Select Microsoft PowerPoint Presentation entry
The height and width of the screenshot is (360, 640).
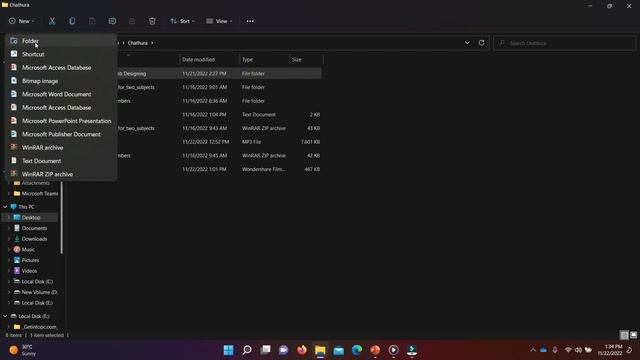(61, 121)
